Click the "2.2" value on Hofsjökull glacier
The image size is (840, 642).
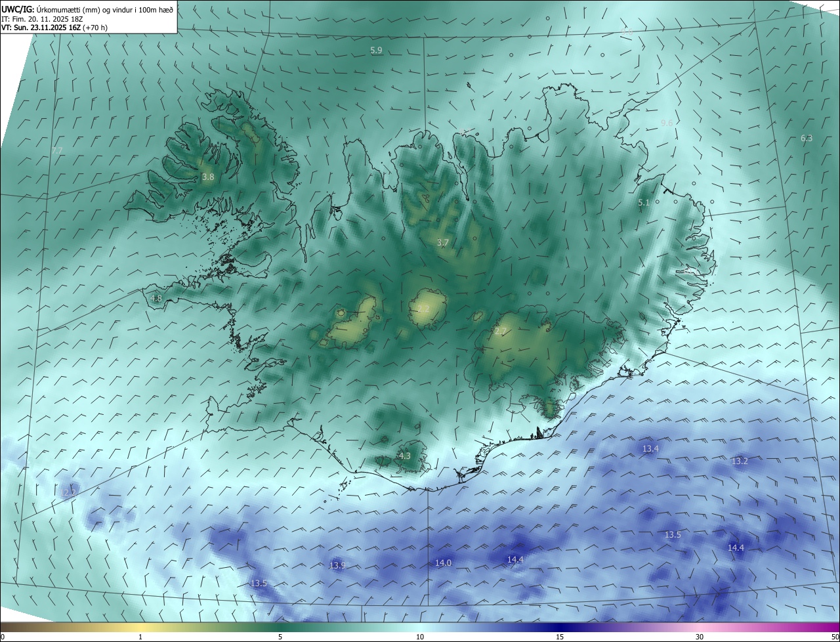(423, 309)
